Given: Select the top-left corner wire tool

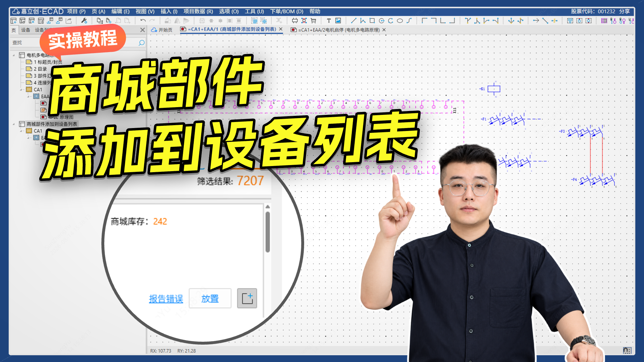Looking at the screenshot, I should (425, 21).
